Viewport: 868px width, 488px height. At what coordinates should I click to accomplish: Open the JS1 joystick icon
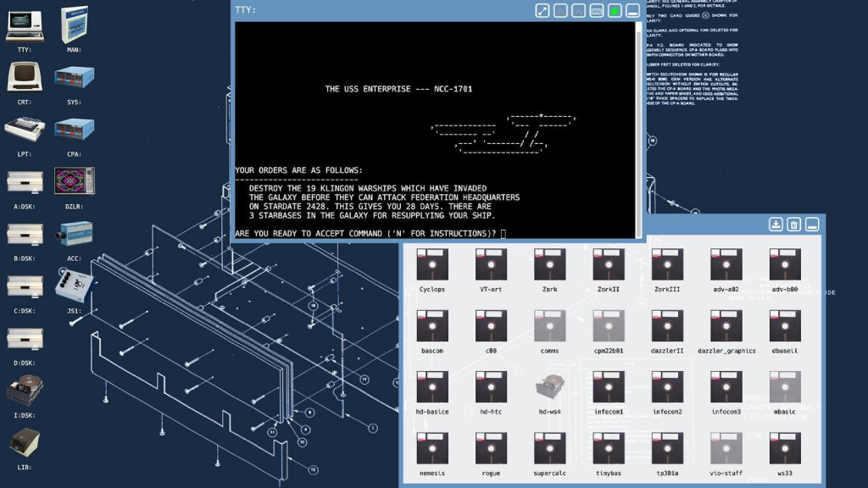75,286
